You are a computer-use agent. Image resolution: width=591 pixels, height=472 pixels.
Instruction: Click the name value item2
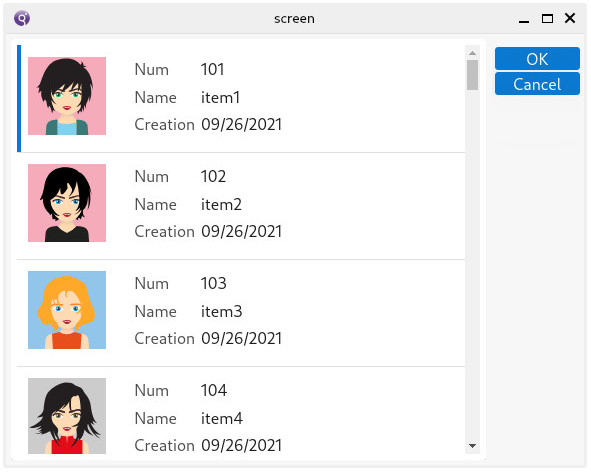[221, 205]
